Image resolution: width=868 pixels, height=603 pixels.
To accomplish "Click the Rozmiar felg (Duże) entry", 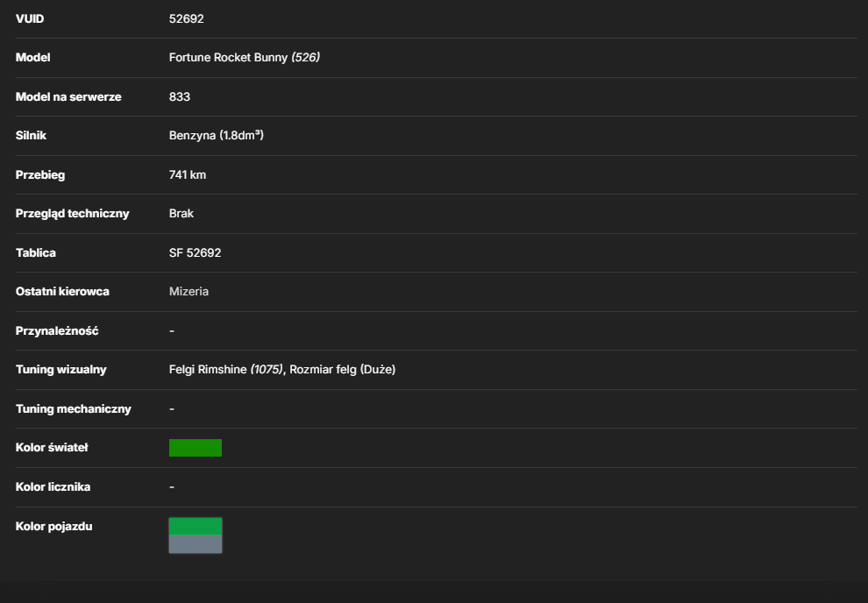I will tap(343, 370).
